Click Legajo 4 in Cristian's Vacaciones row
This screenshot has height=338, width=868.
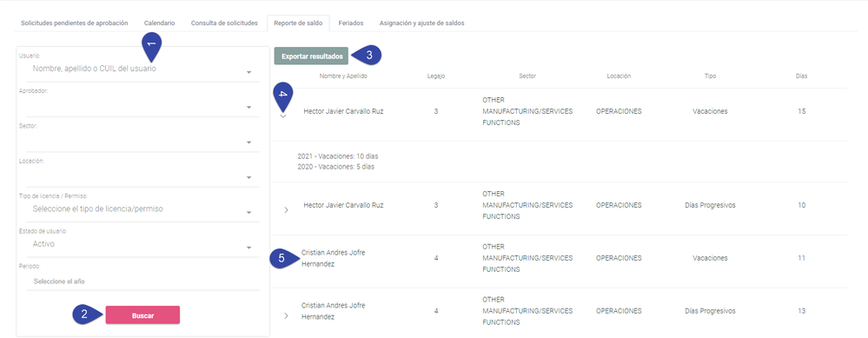coord(436,258)
